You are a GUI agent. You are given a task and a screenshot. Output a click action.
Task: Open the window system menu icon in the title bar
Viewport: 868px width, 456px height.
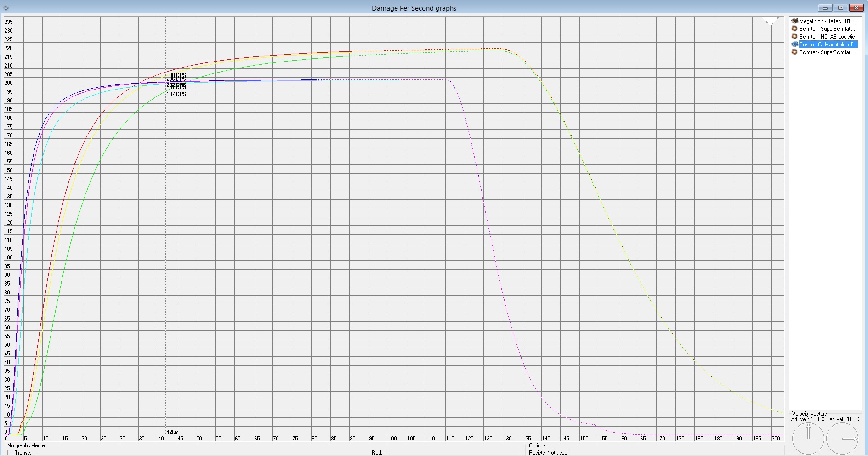[6, 8]
